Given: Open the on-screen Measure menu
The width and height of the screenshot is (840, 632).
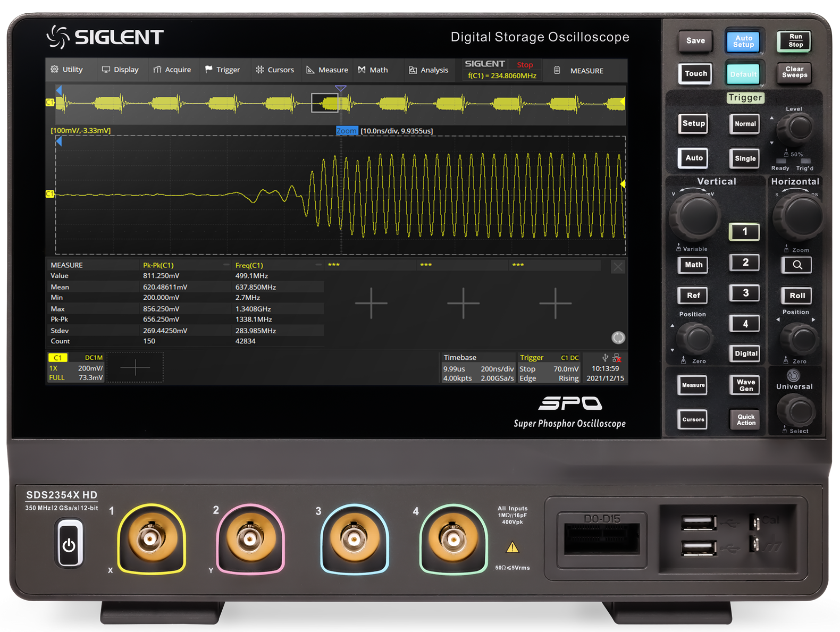Looking at the screenshot, I should click(327, 70).
